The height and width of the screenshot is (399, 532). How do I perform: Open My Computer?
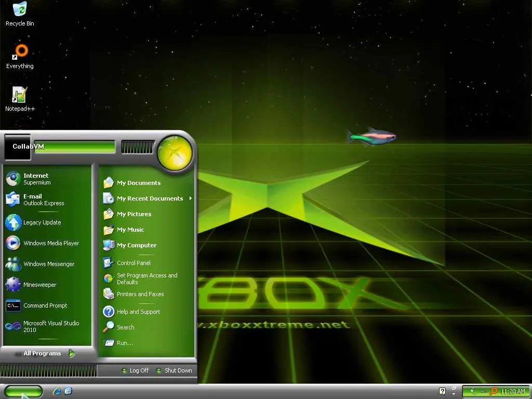coord(148,245)
